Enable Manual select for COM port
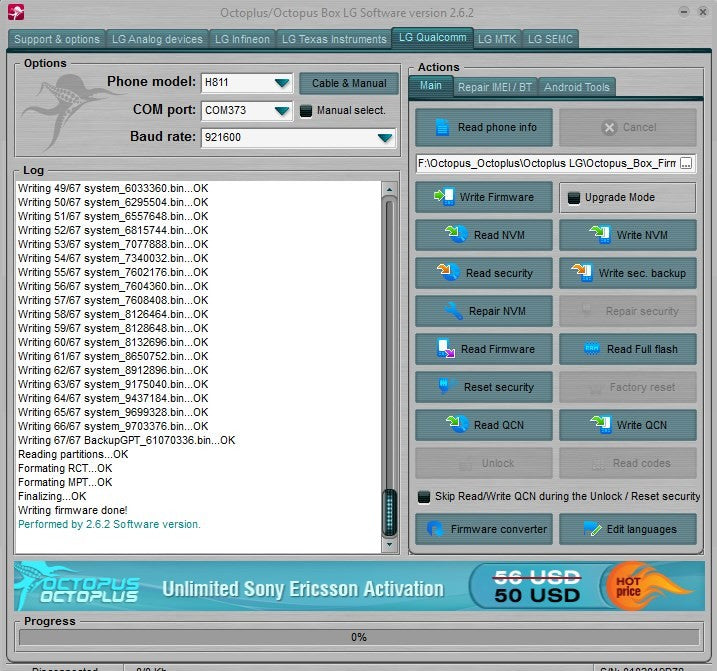The width and height of the screenshot is (717, 671). click(x=306, y=110)
